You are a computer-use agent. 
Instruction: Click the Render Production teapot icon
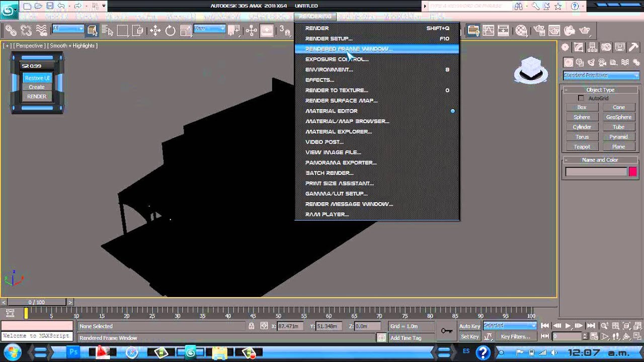[x=584, y=31]
